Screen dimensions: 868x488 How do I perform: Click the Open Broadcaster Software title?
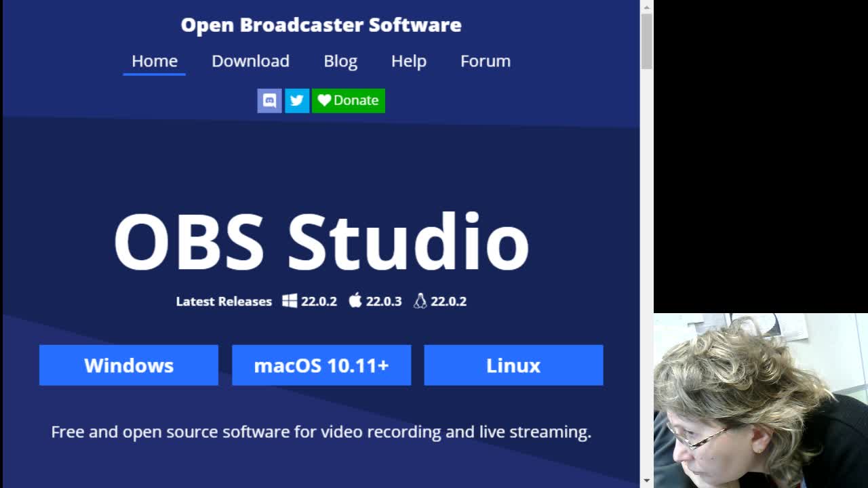tap(321, 25)
